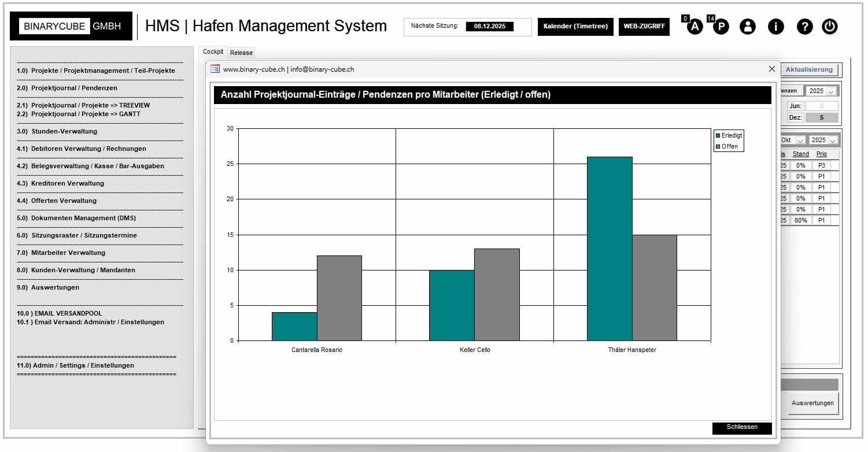Image resolution: width=868 pixels, height=452 pixels.
Task: Click the P pendenzen circle icon
Action: click(x=721, y=27)
